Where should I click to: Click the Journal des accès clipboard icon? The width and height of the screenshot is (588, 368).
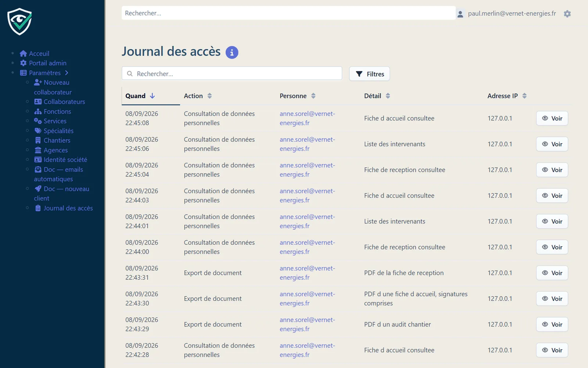[38, 208]
